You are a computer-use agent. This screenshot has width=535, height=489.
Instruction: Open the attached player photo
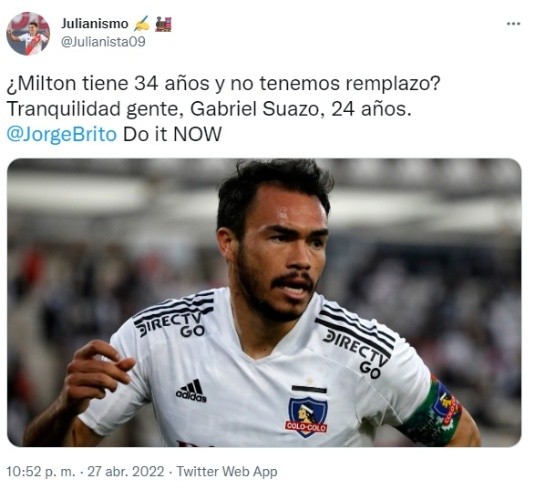click(264, 302)
